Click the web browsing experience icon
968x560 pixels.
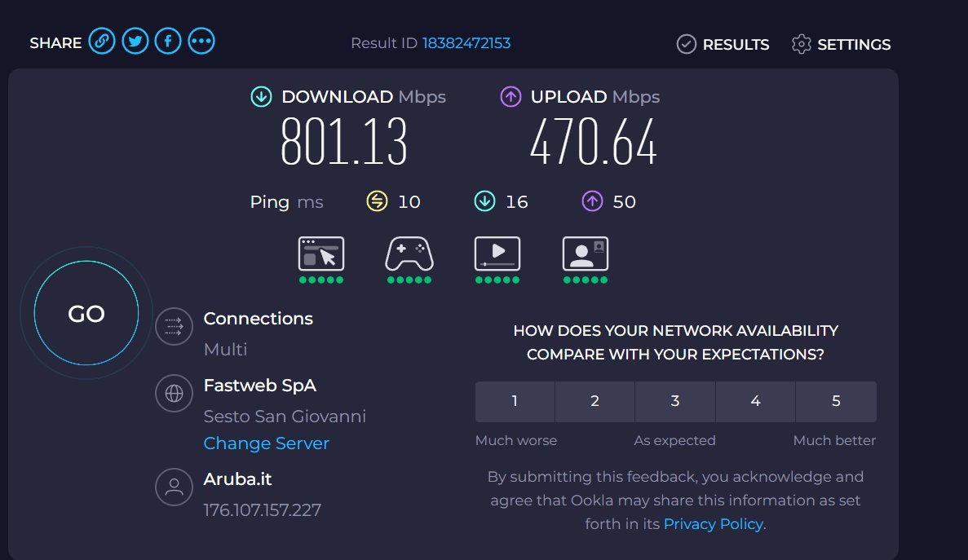[x=321, y=254]
